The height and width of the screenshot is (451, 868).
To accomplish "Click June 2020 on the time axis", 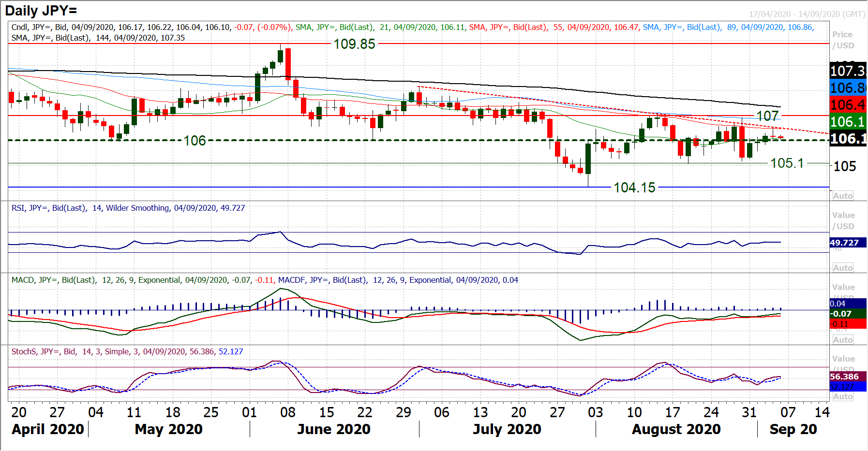I will point(333,429).
